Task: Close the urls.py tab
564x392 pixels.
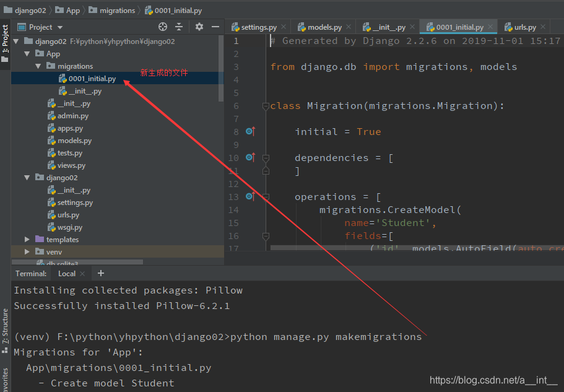Action: pos(543,27)
